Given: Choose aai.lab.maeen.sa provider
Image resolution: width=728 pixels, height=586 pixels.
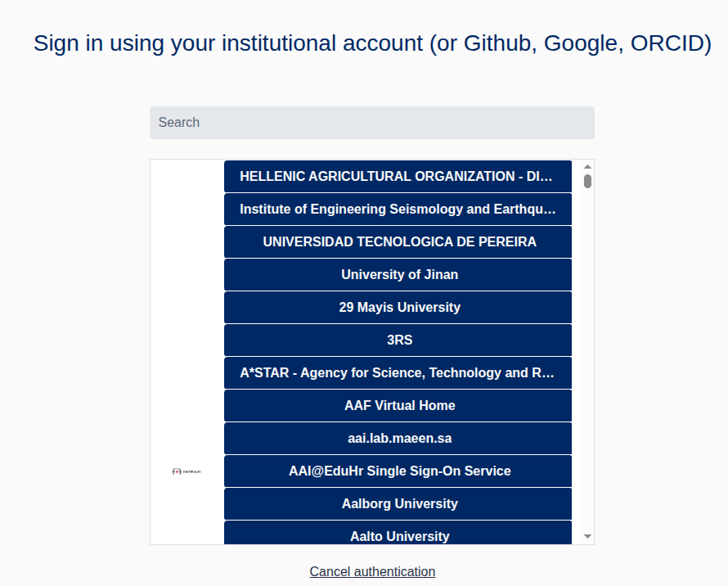Looking at the screenshot, I should (x=398, y=439).
